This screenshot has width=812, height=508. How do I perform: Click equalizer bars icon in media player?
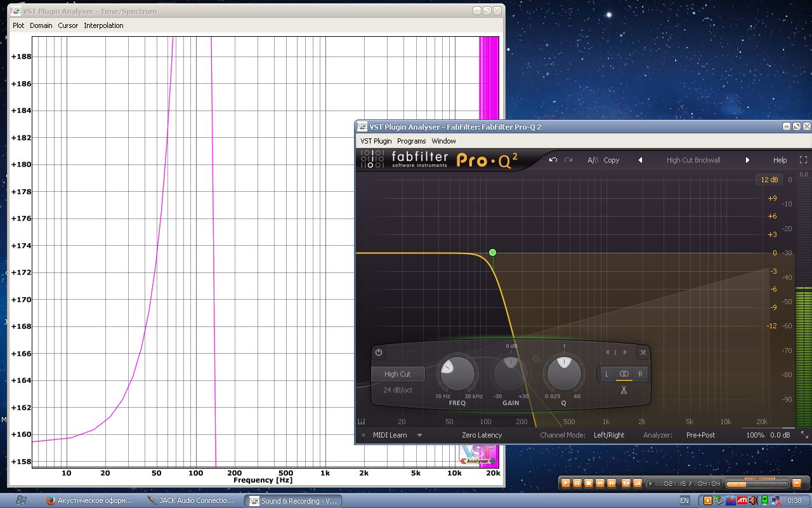[638, 483]
